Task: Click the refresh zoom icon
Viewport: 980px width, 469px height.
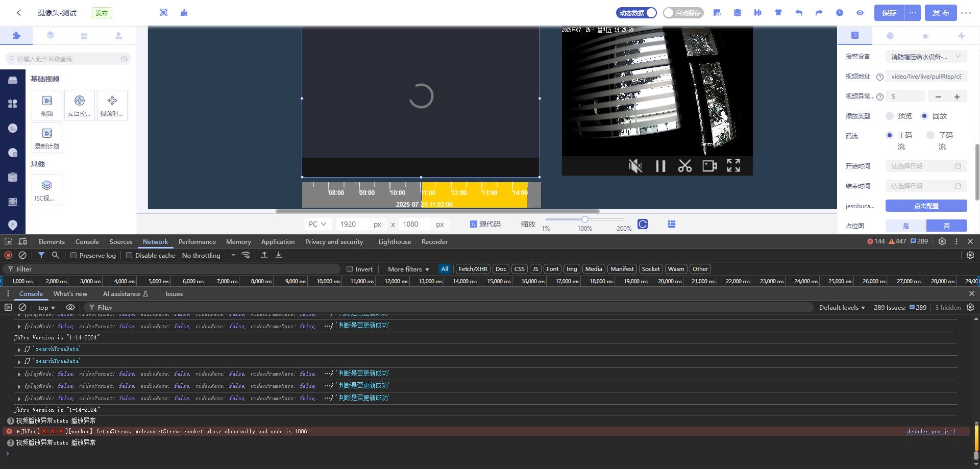Action: click(643, 224)
